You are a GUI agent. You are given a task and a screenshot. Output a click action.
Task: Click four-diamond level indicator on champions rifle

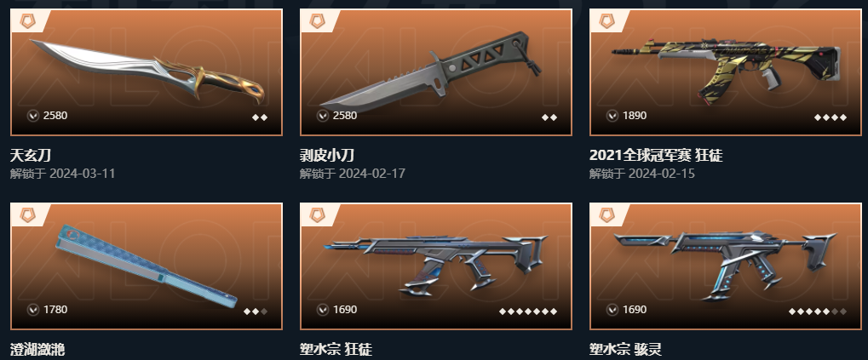point(831,117)
